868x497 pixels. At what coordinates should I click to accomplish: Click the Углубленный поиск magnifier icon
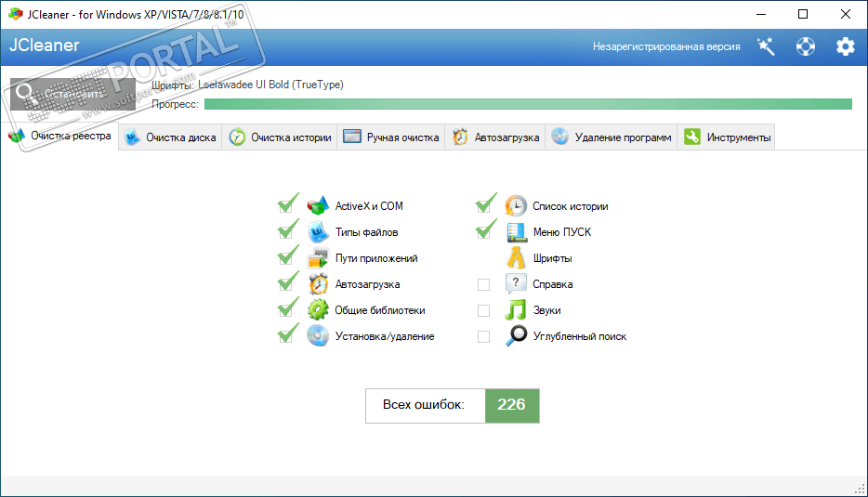pyautogui.click(x=516, y=336)
